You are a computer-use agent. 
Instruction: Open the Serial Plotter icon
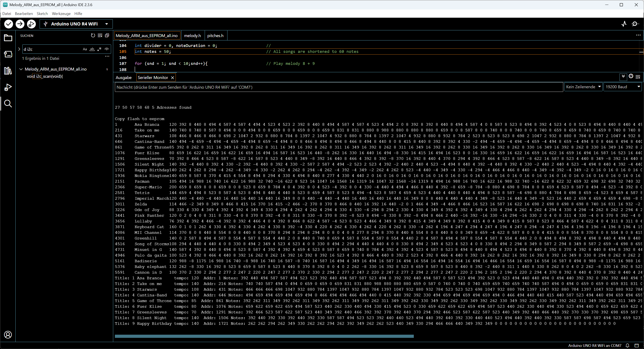coord(624,24)
